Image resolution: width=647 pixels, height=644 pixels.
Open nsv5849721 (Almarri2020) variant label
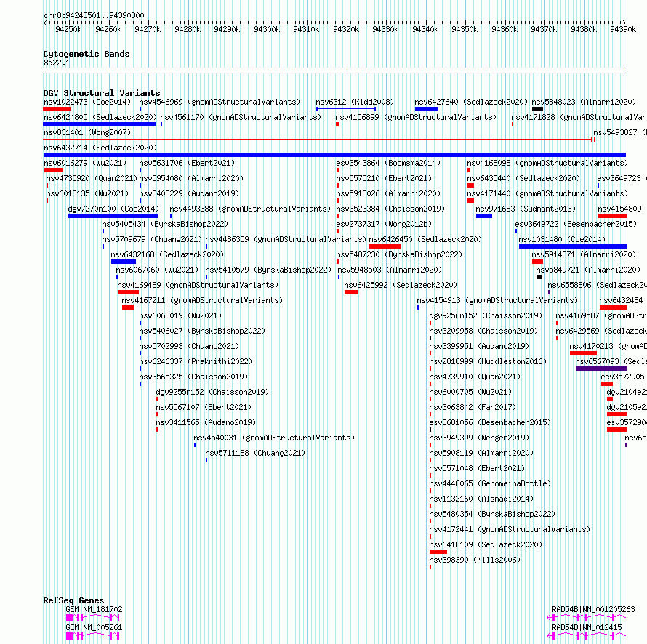tap(588, 270)
